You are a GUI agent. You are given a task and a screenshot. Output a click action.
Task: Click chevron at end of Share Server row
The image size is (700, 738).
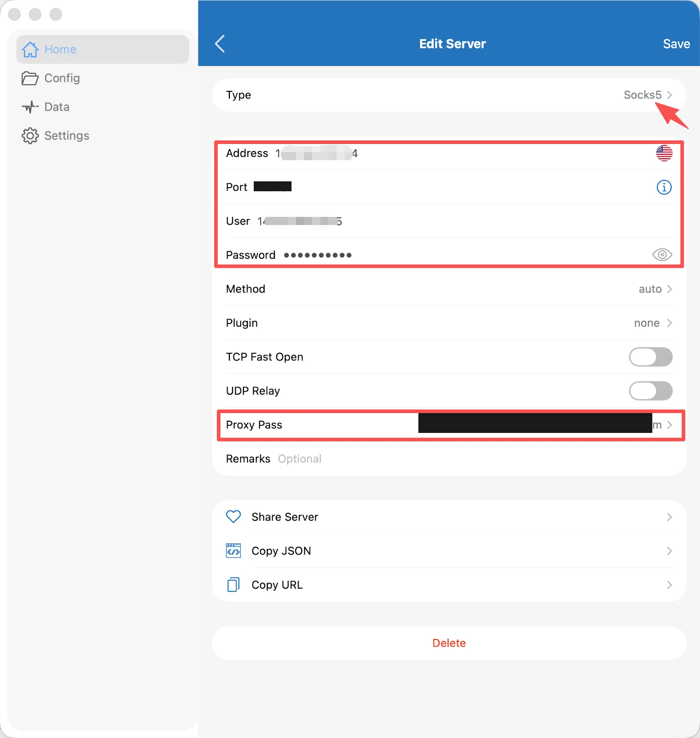click(x=669, y=517)
